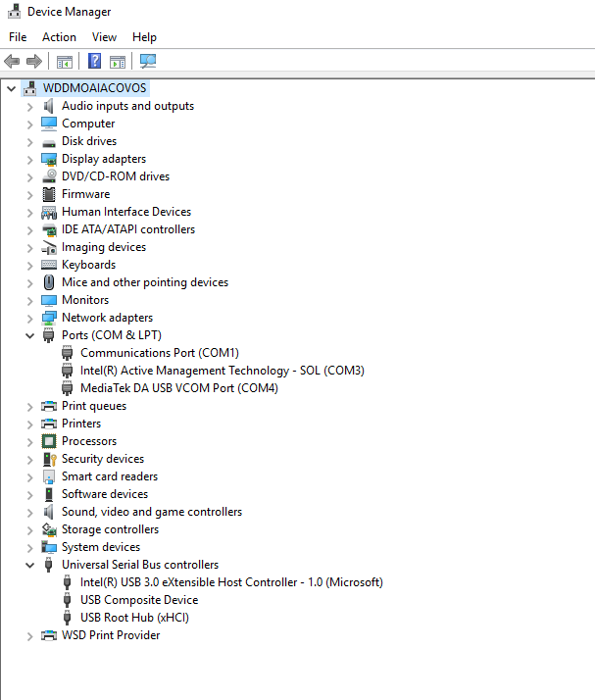
Task: Expand the Network adapters node
Action: click(29, 318)
